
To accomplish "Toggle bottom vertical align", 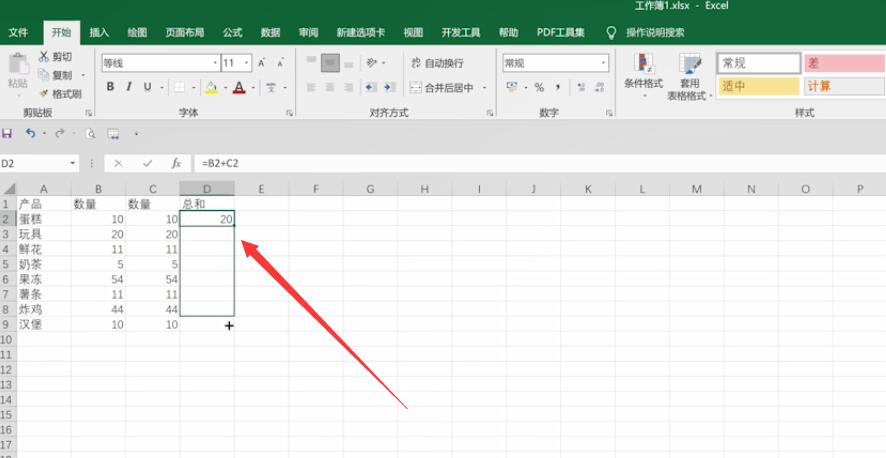I will pyautogui.click(x=349, y=63).
